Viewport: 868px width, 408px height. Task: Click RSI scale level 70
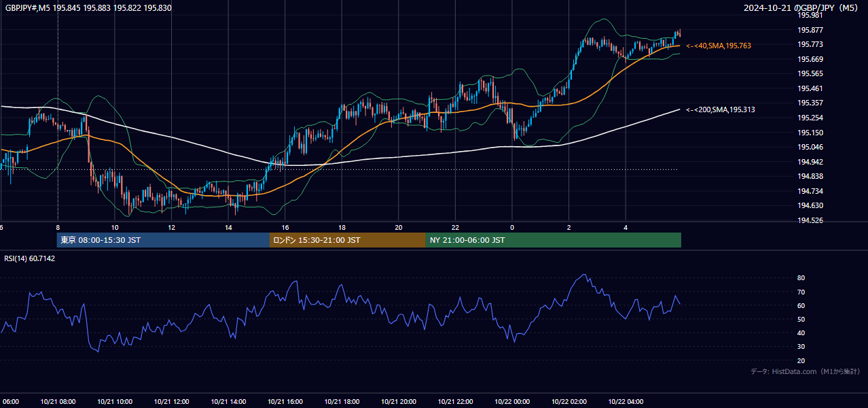pyautogui.click(x=801, y=292)
